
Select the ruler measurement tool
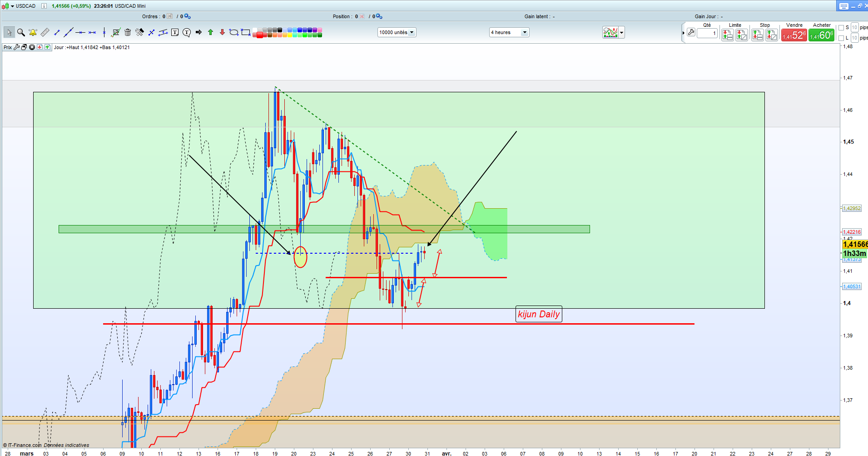(45, 32)
